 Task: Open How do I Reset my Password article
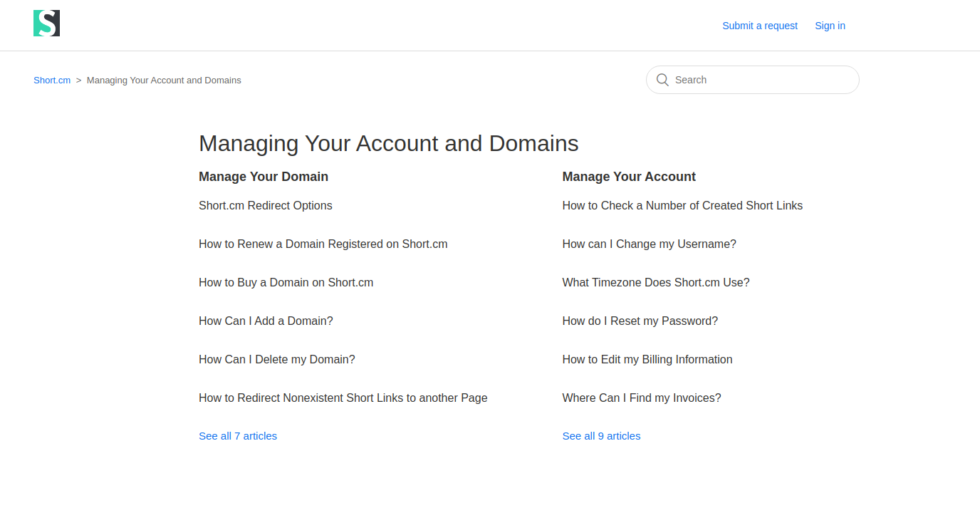click(x=640, y=321)
